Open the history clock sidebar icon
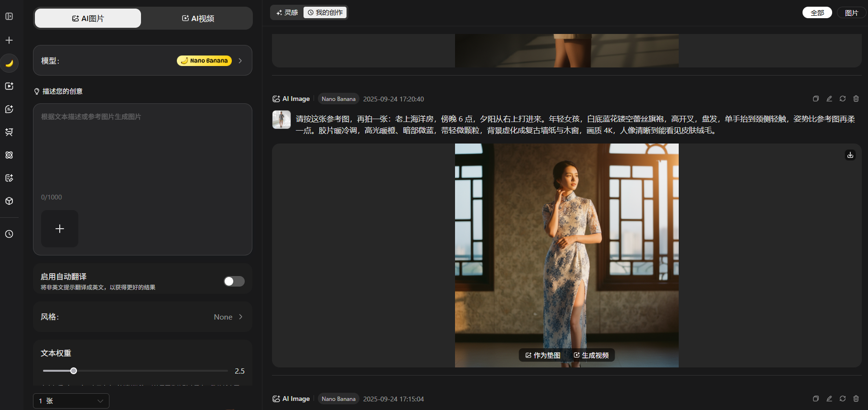Image resolution: width=868 pixels, height=410 pixels. (9, 234)
